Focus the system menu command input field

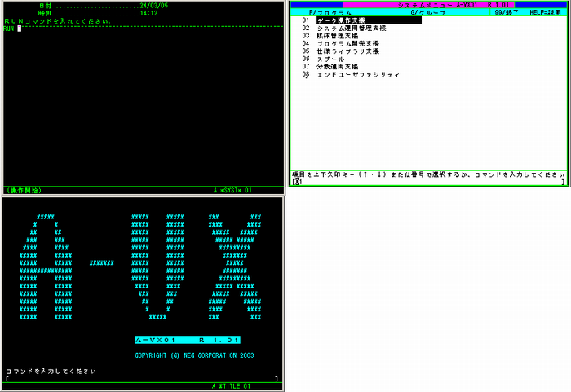428,182
